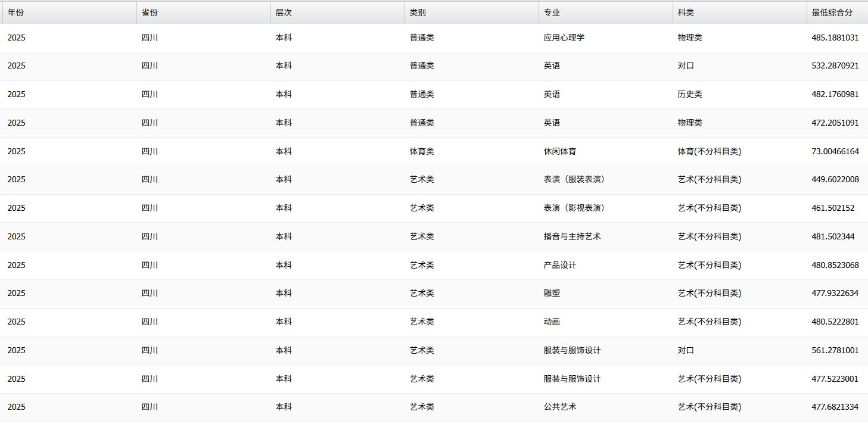The image size is (868, 427).
Task: Click 对口 in the 532.2870921 row
Action: (686, 66)
